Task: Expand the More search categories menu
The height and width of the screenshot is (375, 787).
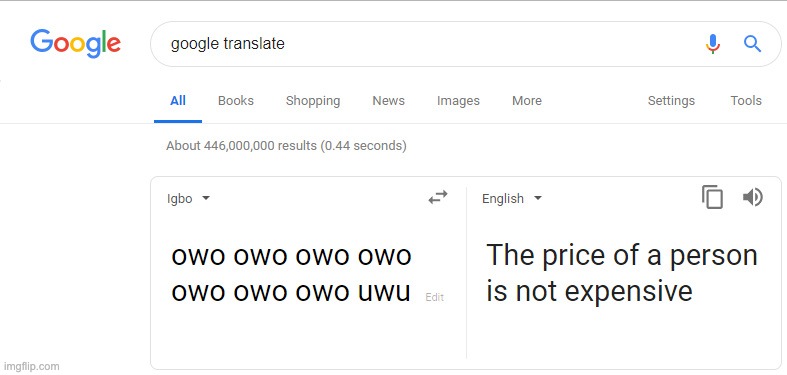Action: pos(527,101)
